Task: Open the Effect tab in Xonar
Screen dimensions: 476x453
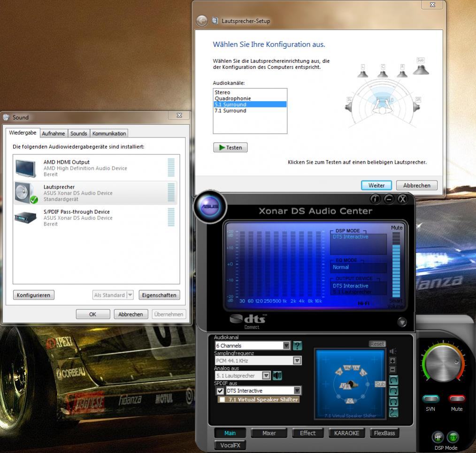Action: click(307, 433)
